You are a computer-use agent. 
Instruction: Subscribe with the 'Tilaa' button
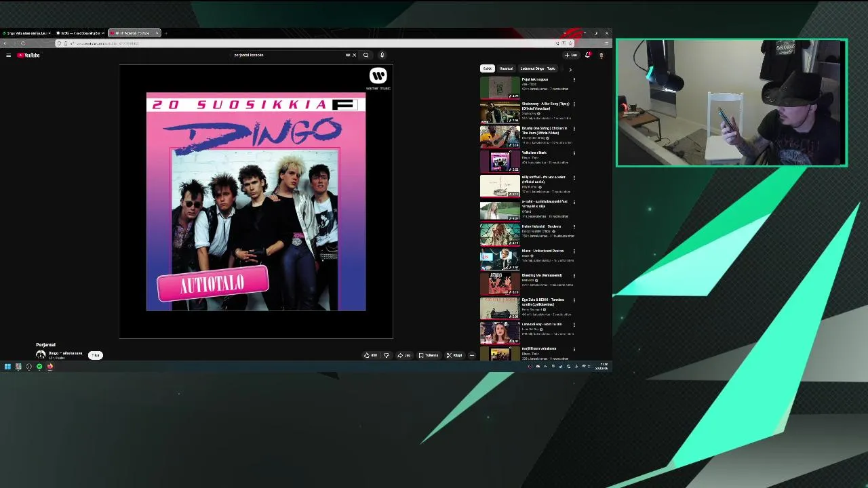tap(96, 355)
